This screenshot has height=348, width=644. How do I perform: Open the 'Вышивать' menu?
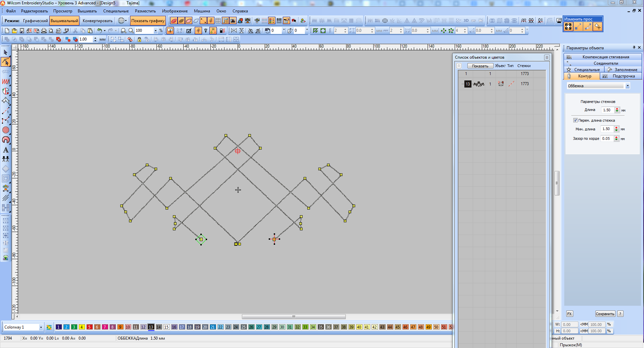[87, 11]
